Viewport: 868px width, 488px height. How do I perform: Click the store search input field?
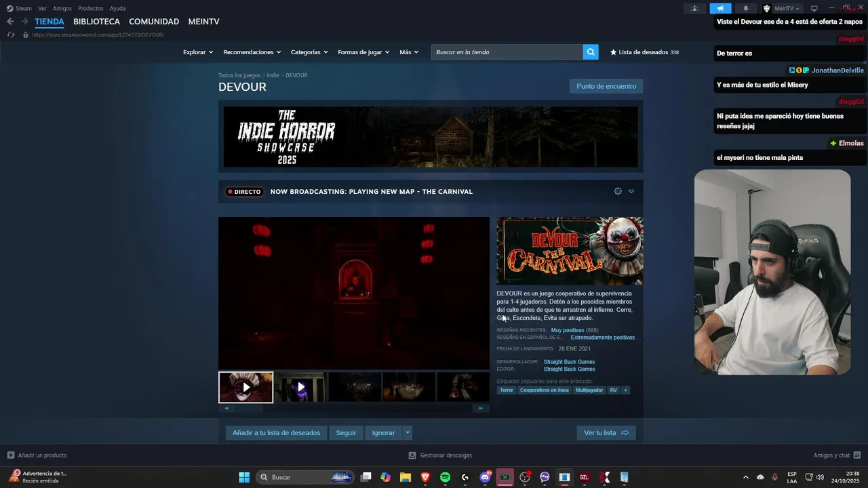coord(507,52)
